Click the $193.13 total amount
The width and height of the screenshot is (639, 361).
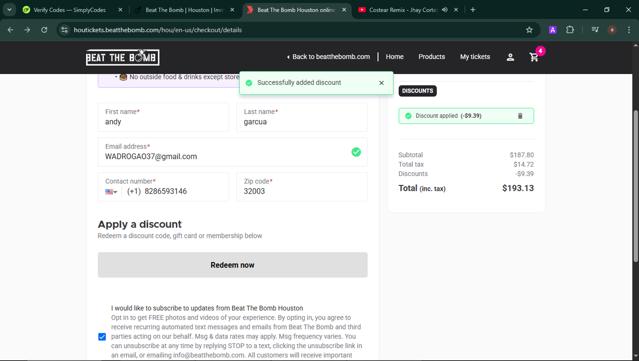point(518,188)
